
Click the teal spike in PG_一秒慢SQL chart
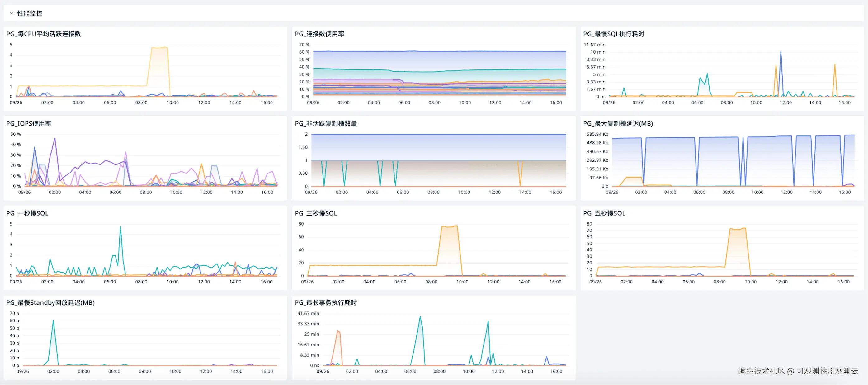(120, 227)
